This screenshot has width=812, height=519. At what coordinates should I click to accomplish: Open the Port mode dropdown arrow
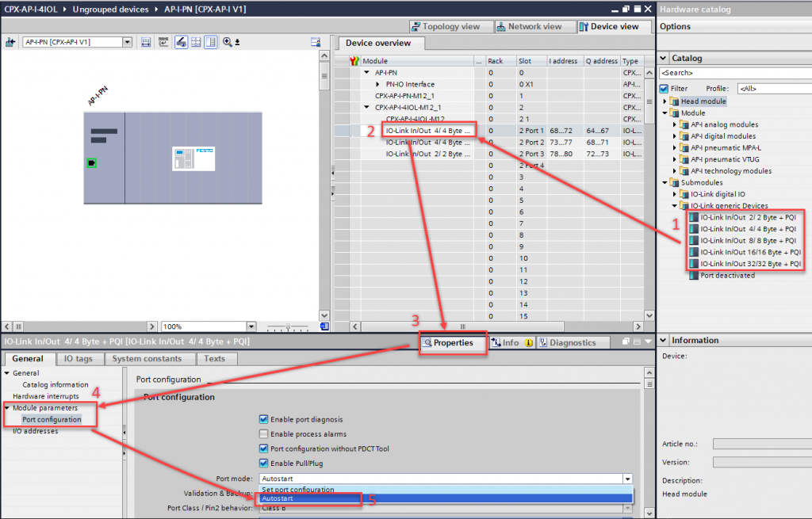coord(627,479)
